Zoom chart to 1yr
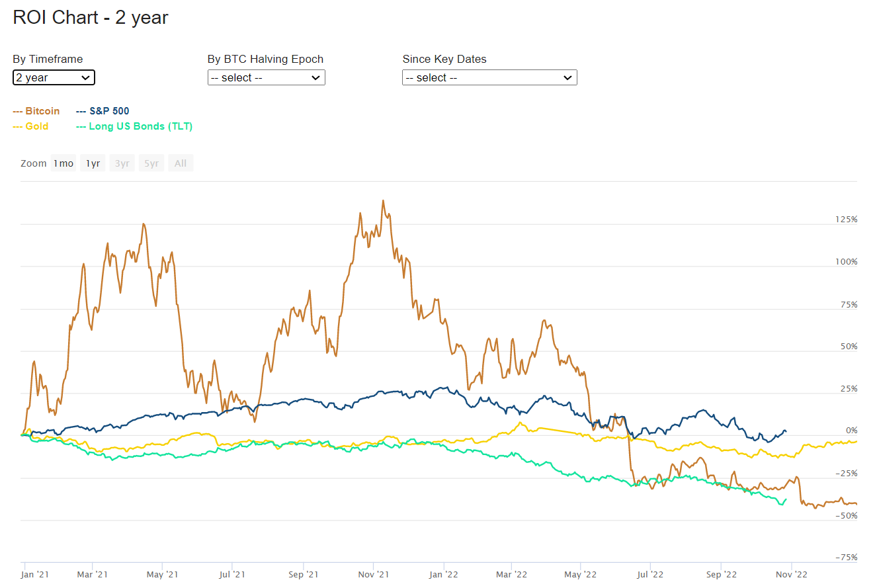The width and height of the screenshot is (879, 588). tap(93, 163)
